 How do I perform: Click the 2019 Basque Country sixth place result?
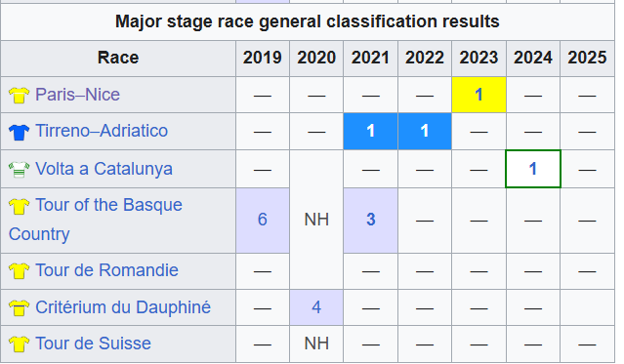[263, 220]
